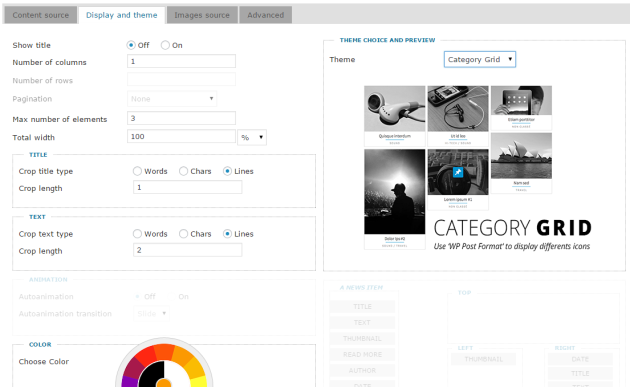Open the Theme dropdown showing Category Grid
Image resolution: width=630 pixels, height=387 pixels.
480,59
